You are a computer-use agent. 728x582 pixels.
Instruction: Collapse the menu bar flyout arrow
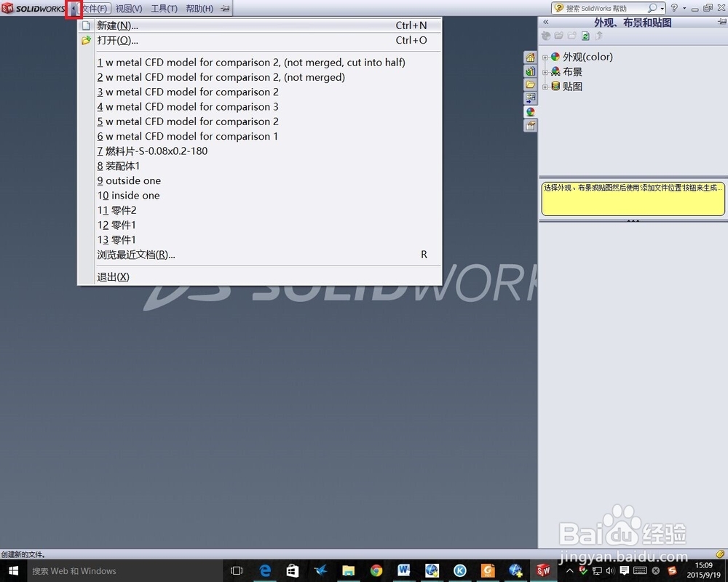[x=74, y=8]
